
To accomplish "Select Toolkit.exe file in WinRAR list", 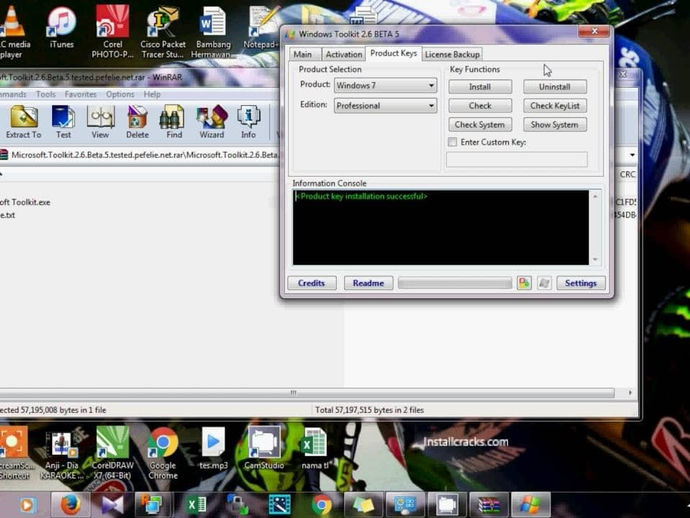I will pyautogui.click(x=26, y=202).
